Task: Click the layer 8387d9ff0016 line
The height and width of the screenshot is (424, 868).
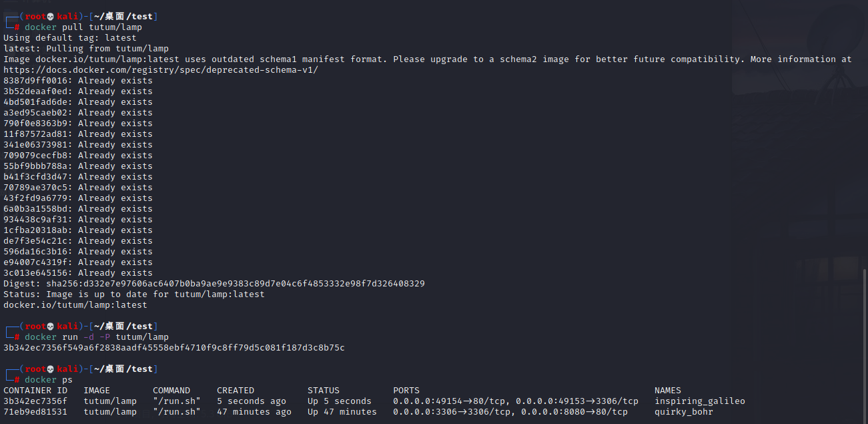Action: coord(78,81)
